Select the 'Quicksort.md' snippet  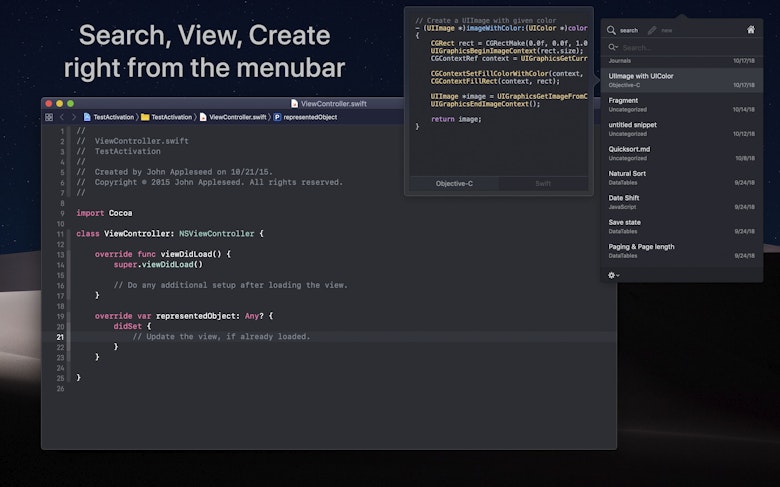click(682, 153)
